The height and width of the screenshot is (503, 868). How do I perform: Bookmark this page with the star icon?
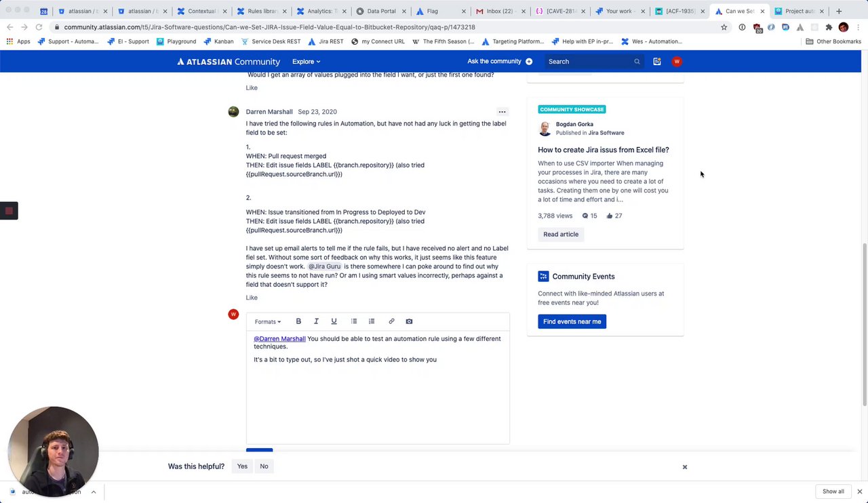[724, 27]
